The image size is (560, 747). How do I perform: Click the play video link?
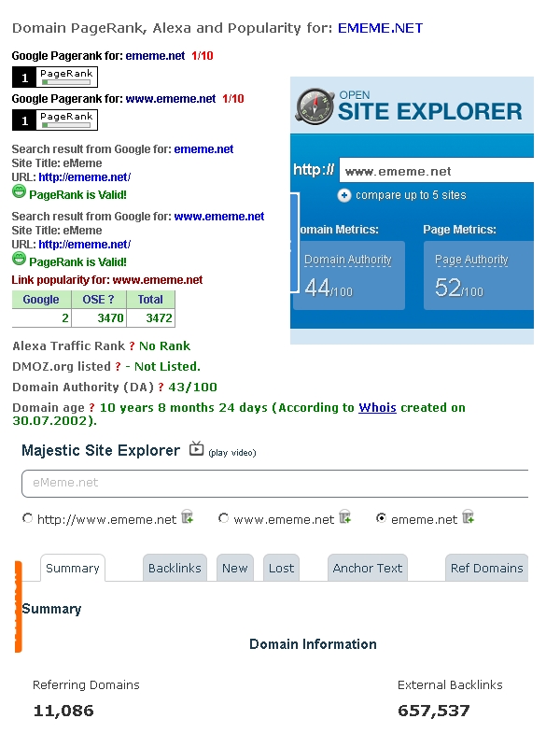231,453
